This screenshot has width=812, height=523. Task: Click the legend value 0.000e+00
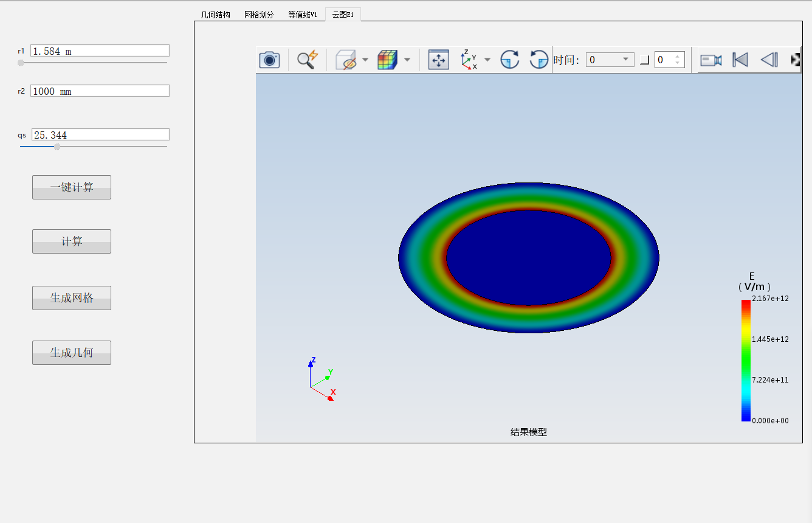pos(770,421)
